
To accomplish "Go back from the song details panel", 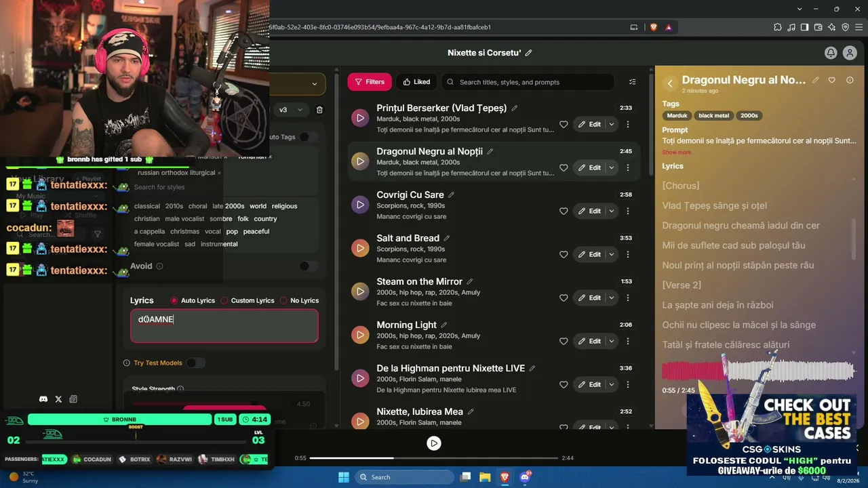I will [670, 83].
